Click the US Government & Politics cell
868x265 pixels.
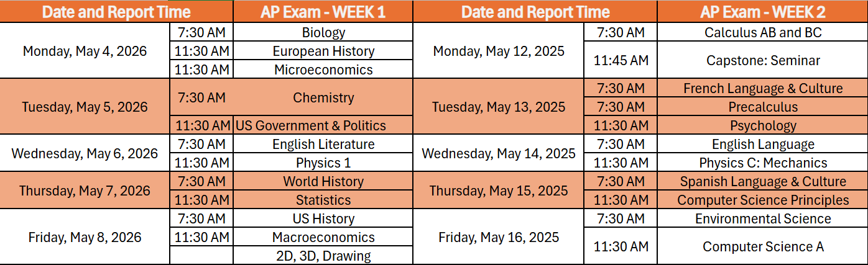click(311, 125)
